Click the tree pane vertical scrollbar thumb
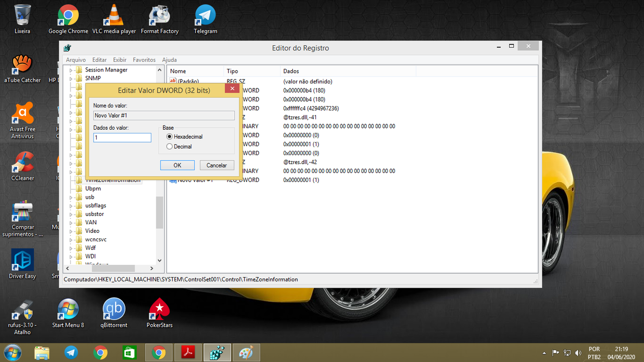Viewport: 644px width, 362px height. click(x=159, y=212)
